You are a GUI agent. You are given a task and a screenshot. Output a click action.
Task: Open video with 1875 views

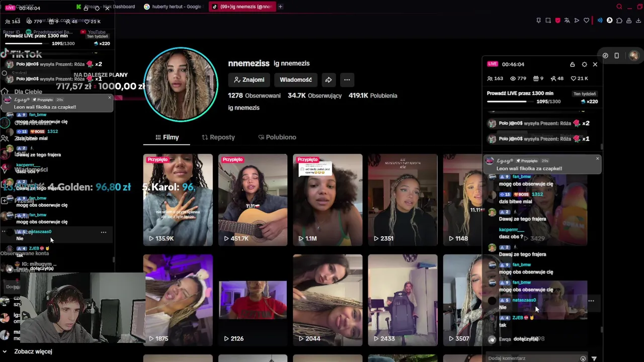click(x=178, y=300)
